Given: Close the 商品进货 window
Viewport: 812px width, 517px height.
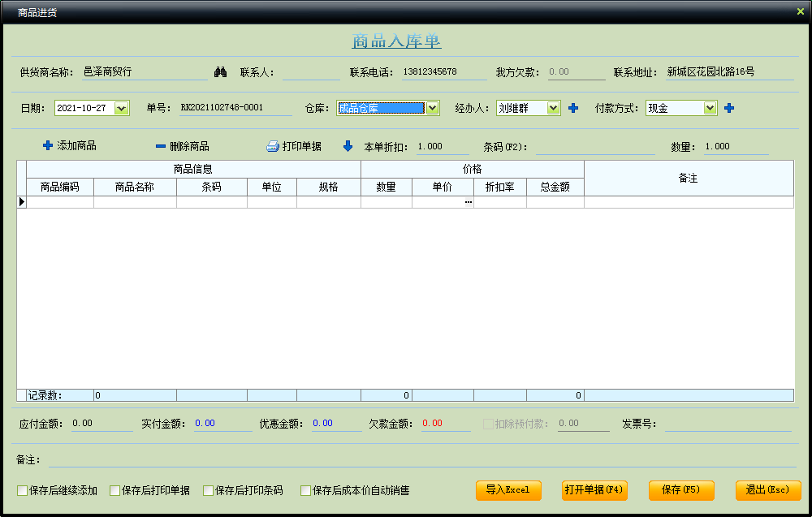Looking at the screenshot, I should (x=800, y=11).
